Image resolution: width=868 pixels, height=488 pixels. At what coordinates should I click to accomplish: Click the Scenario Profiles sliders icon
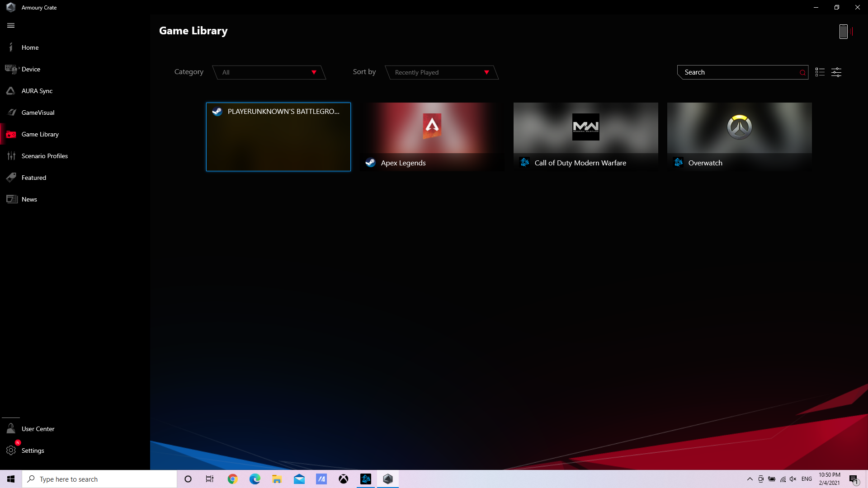[x=11, y=156]
